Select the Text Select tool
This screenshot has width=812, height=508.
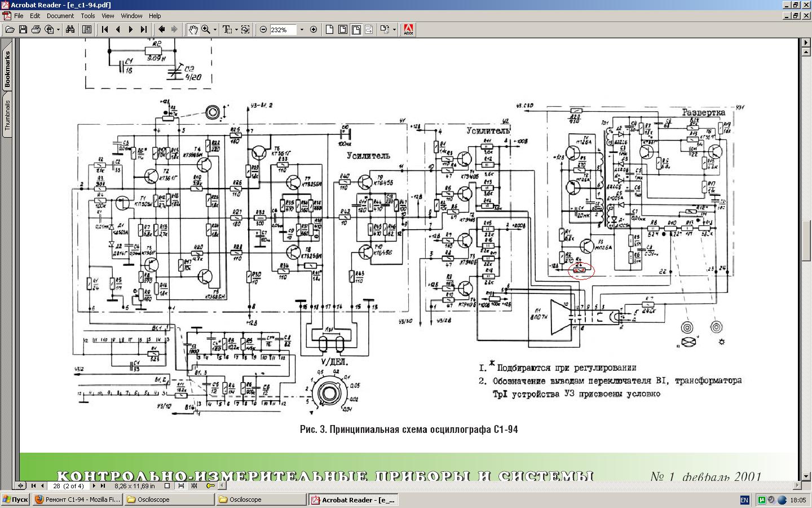(x=227, y=29)
